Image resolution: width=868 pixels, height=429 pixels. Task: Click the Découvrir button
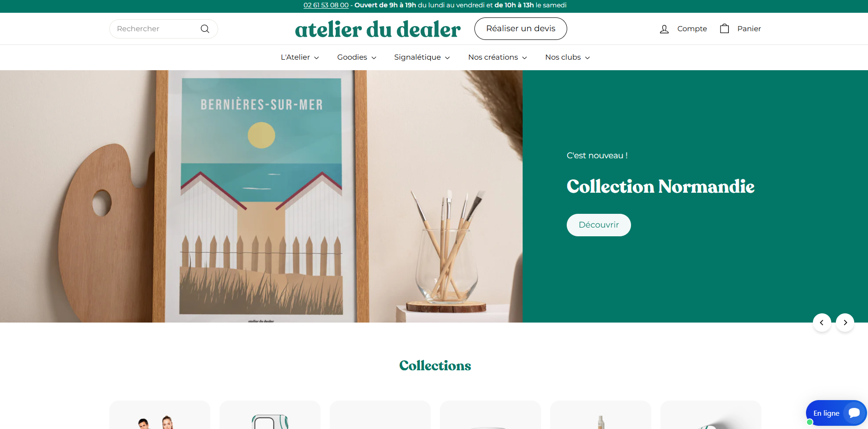(x=598, y=225)
